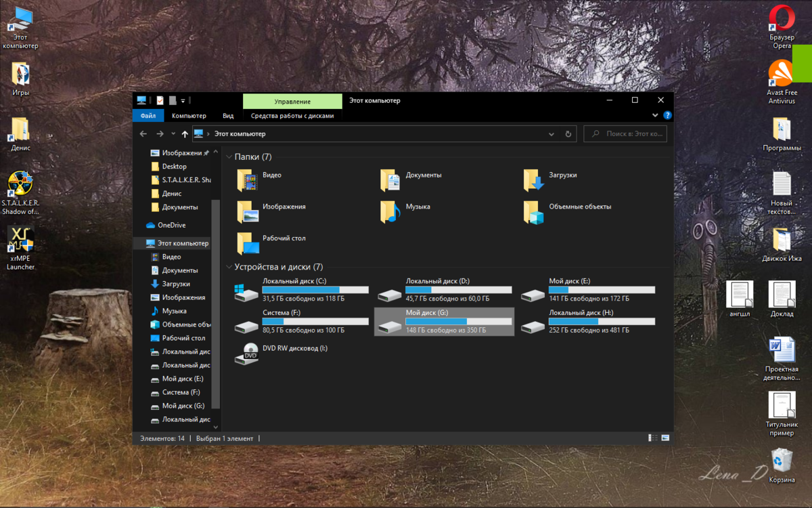Select the Корзина recycle bin icon
812x508 pixels.
[x=782, y=465]
